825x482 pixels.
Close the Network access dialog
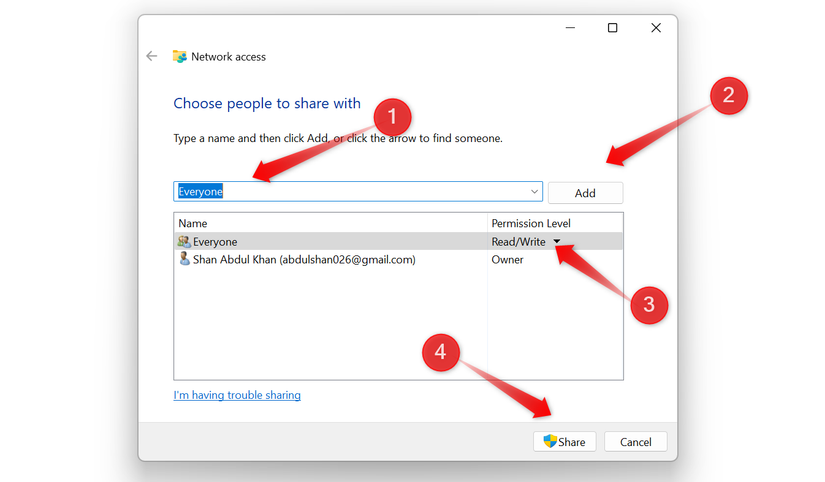tap(656, 28)
